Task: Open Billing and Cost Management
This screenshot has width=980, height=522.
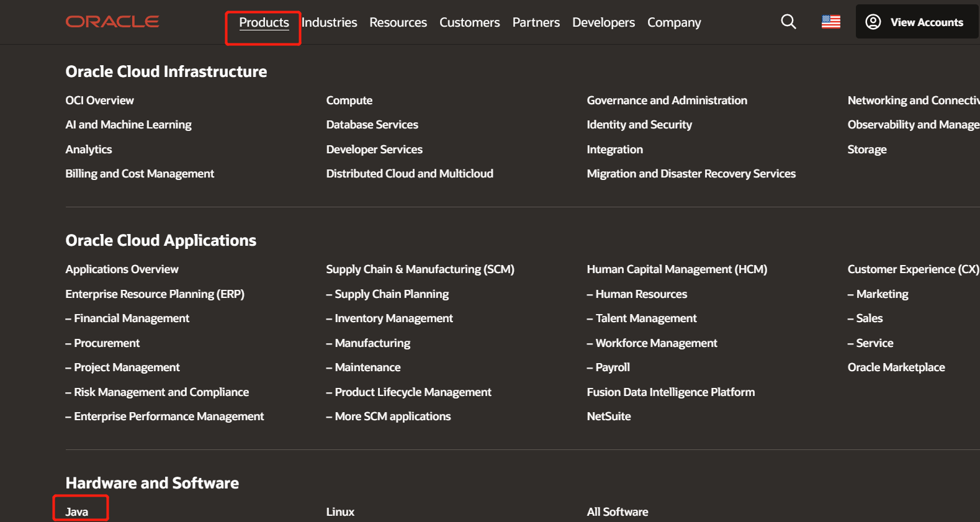Action: pos(140,174)
